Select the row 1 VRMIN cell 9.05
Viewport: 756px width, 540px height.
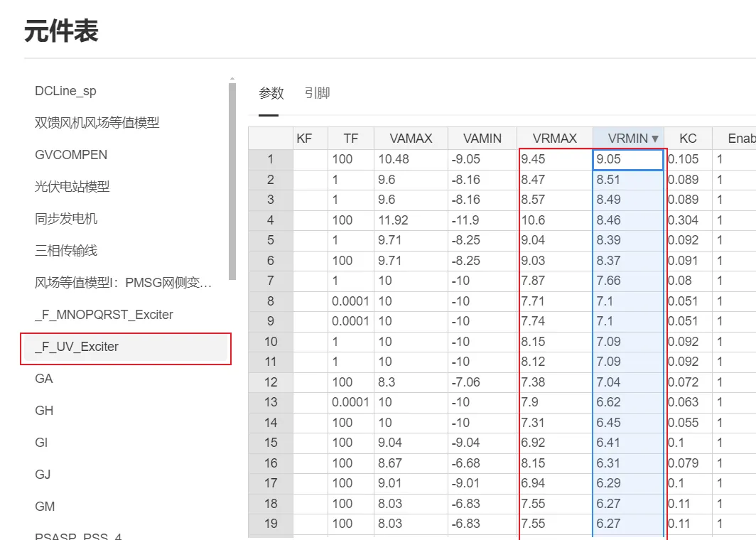627,160
